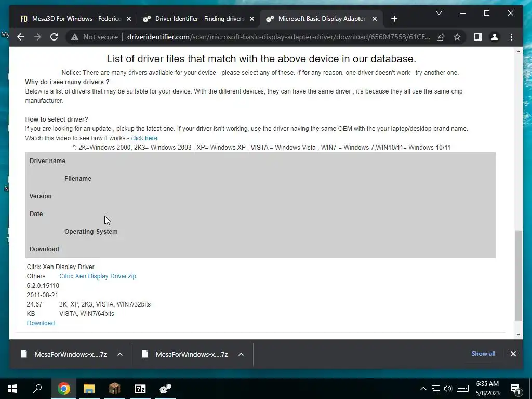Expand options for second MesaForWindows download
Screen dimensions: 532x399
tap(241, 354)
